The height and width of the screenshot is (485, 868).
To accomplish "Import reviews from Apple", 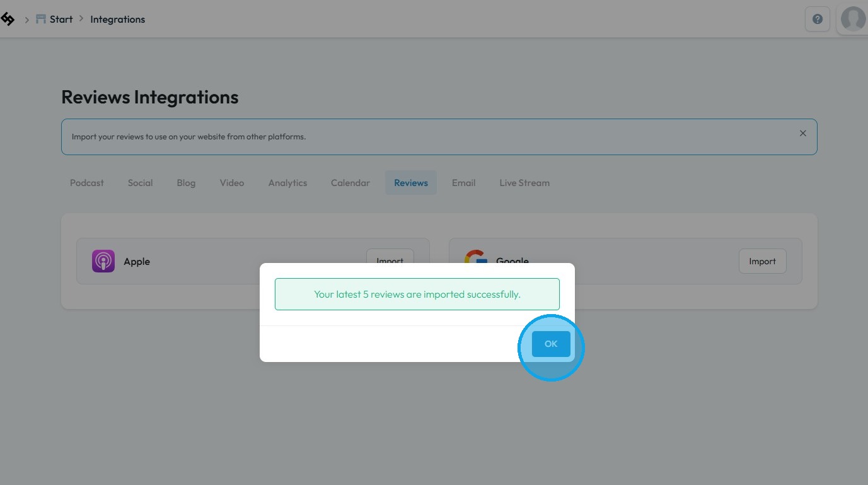I will pyautogui.click(x=390, y=256).
